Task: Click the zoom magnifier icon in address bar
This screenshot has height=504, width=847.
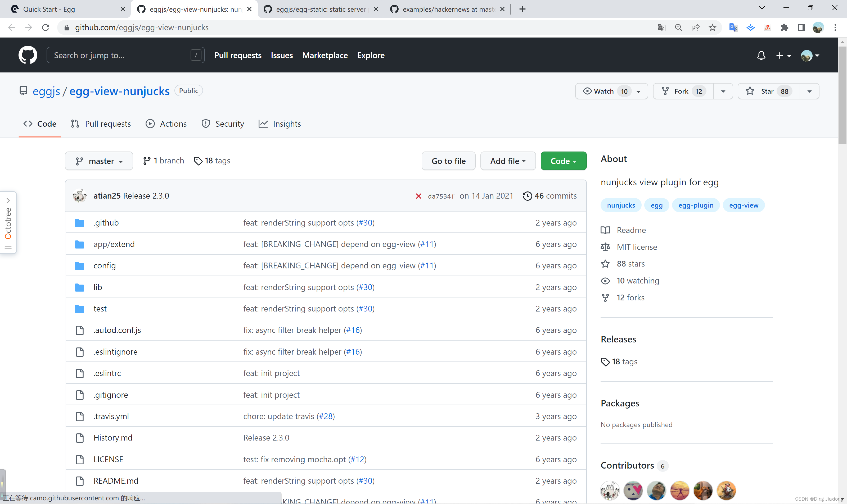Action: [x=678, y=28]
